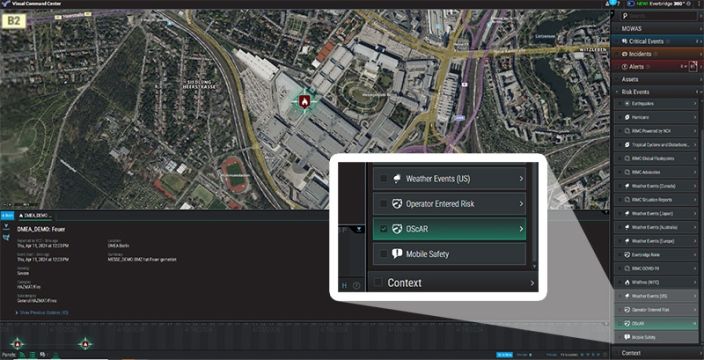The height and width of the screenshot is (360, 704).
Task: Click the Weather Events (Europe) cloud icon
Action: (x=628, y=241)
